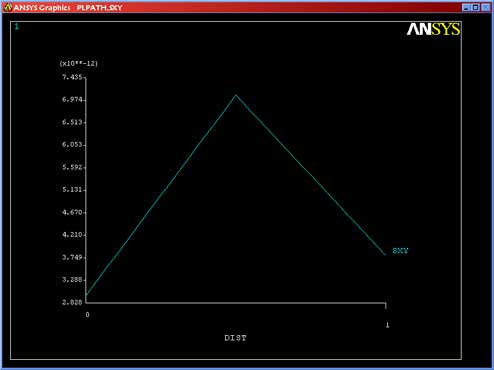494x370 pixels.
Task: Click the peak of the SXY curve
Action: [236, 95]
